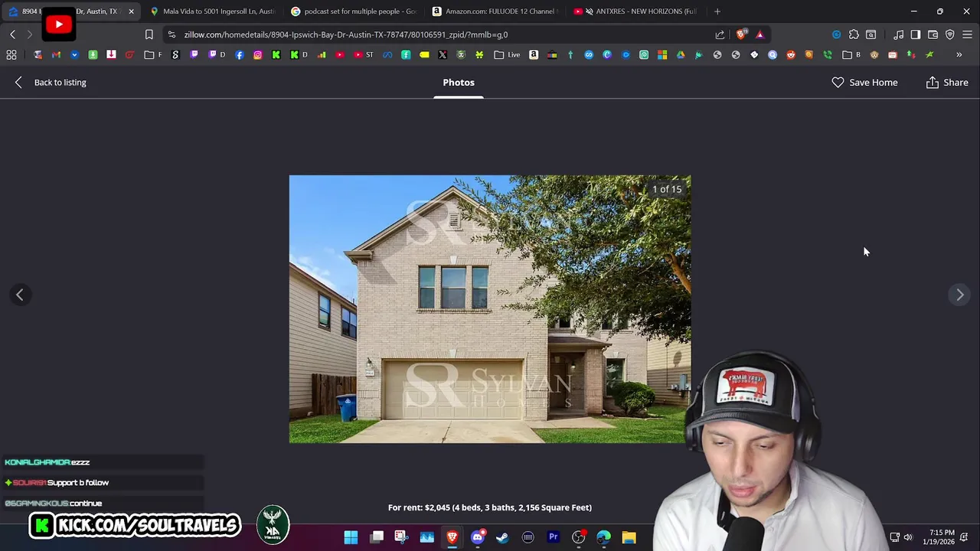Select the Photos tab
980x551 pixels.
459,83
